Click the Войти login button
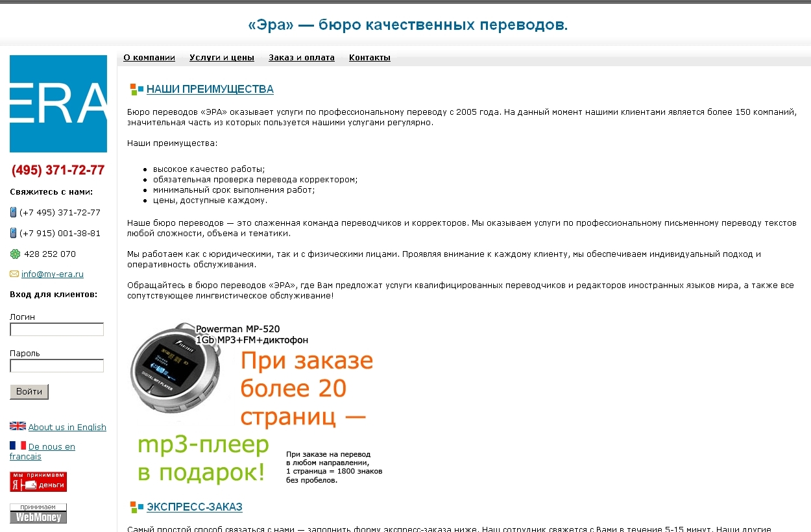 click(x=29, y=391)
